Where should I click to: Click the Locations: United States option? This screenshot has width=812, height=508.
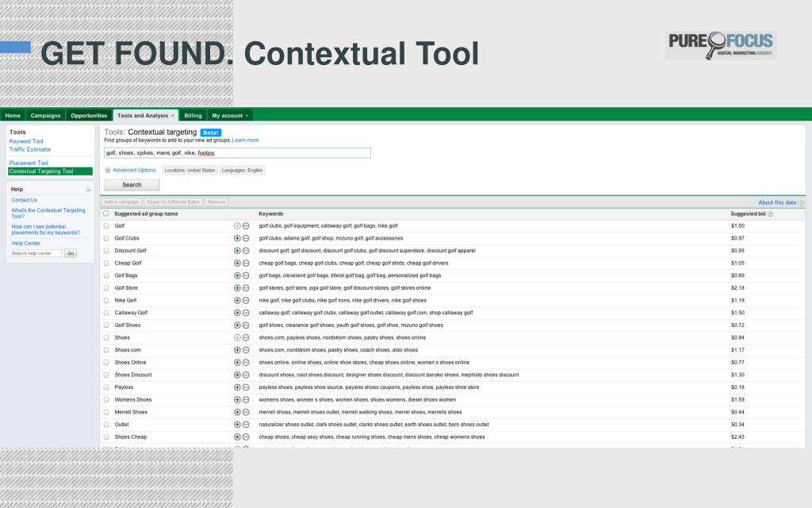tap(190, 171)
